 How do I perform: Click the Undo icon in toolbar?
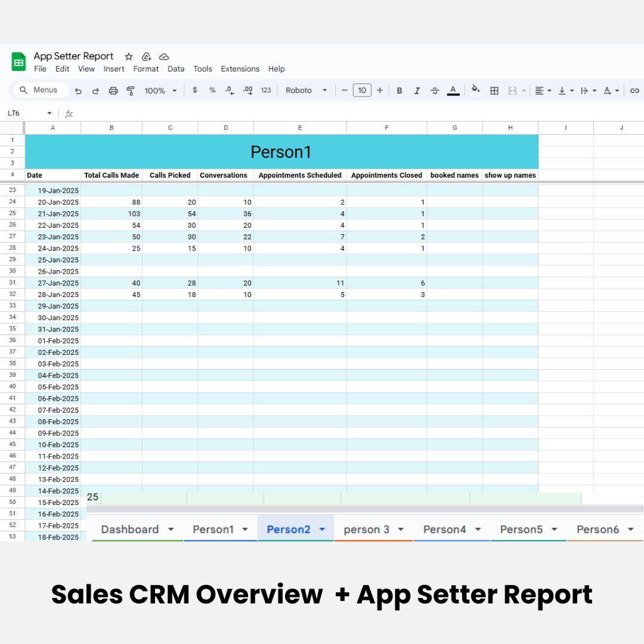pos(78,91)
